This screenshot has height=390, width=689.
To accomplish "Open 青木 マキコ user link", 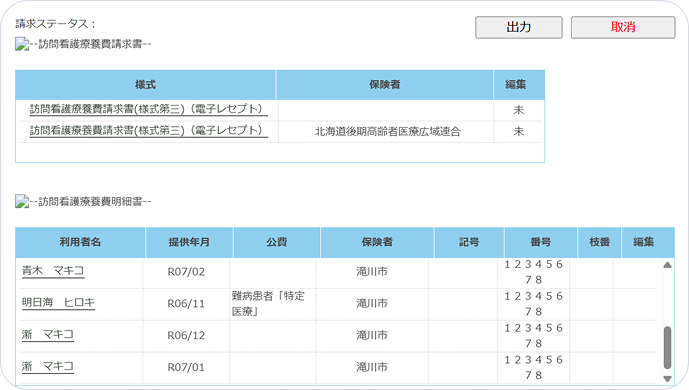I will (x=53, y=271).
